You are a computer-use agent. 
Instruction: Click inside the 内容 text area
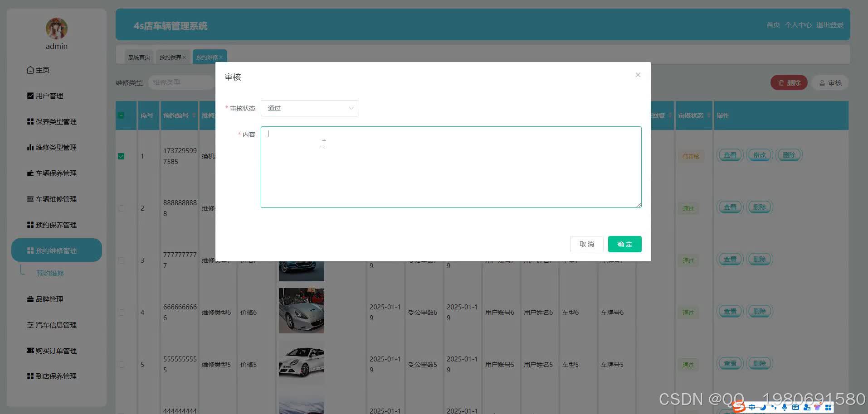coord(451,167)
